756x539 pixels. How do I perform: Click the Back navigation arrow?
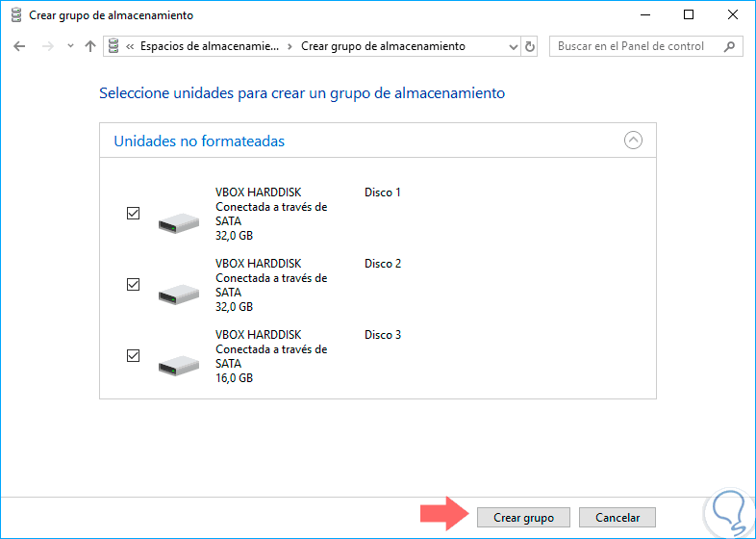tap(19, 46)
